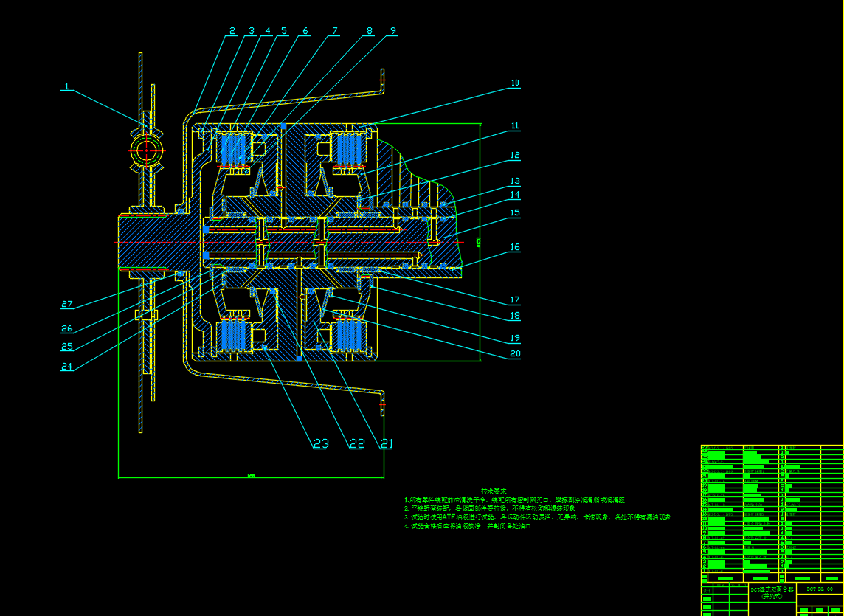Click the 技术要求 heading text
Viewport: 844px width, 616px height.
click(494, 491)
